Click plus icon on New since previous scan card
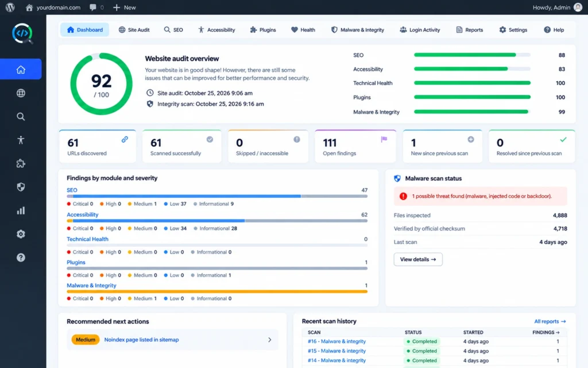Screen dimensions: 588x368 tap(471, 139)
